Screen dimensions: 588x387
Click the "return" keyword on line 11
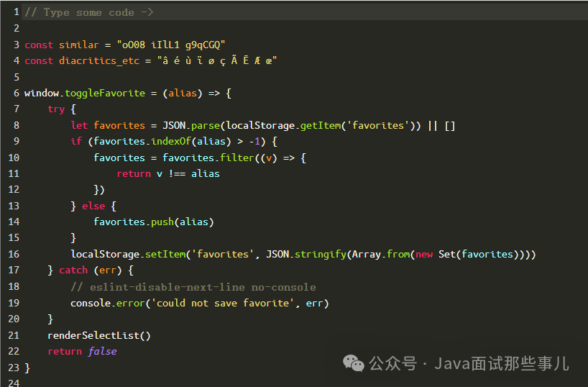click(x=134, y=173)
